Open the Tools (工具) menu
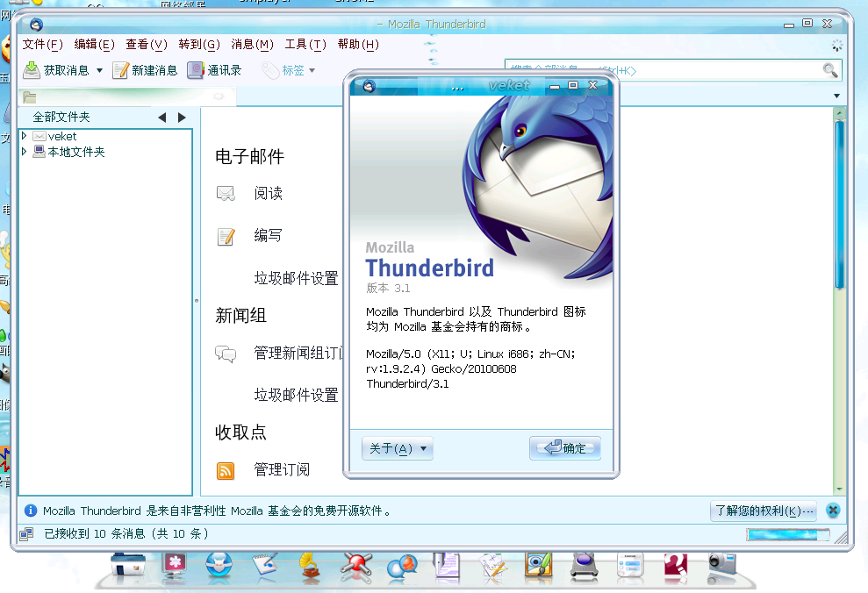The width and height of the screenshot is (868, 593). coord(305,44)
